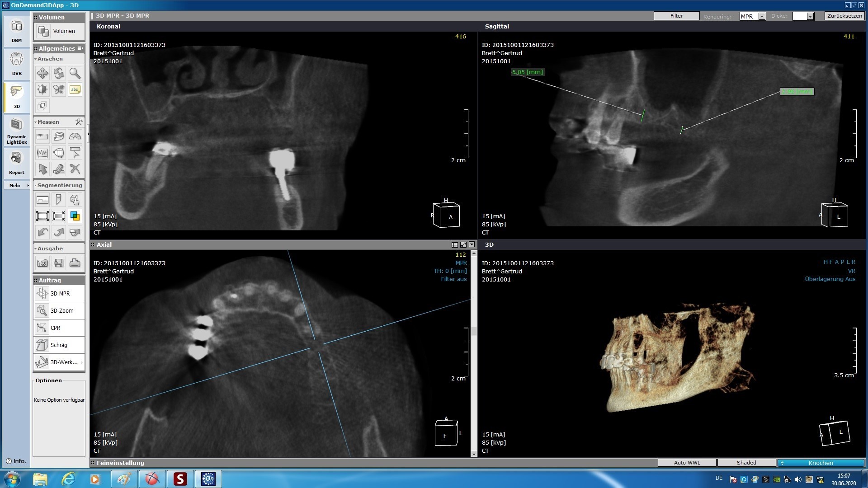Select the sculpt knife tool
The width and height of the screenshot is (868, 488).
[x=59, y=200]
